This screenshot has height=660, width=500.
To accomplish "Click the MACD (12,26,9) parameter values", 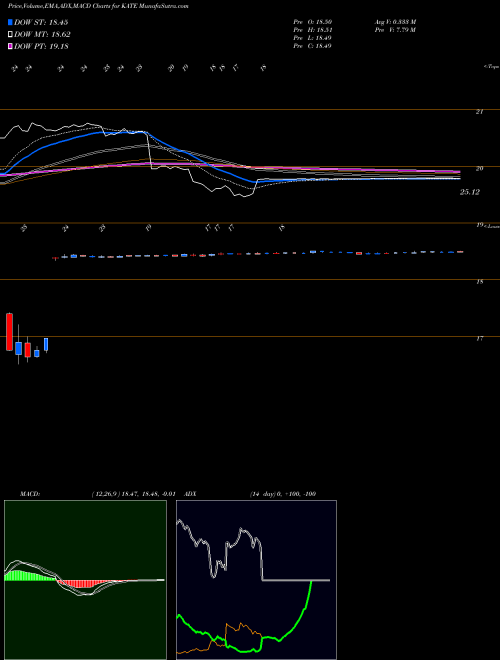I will coord(133,494).
